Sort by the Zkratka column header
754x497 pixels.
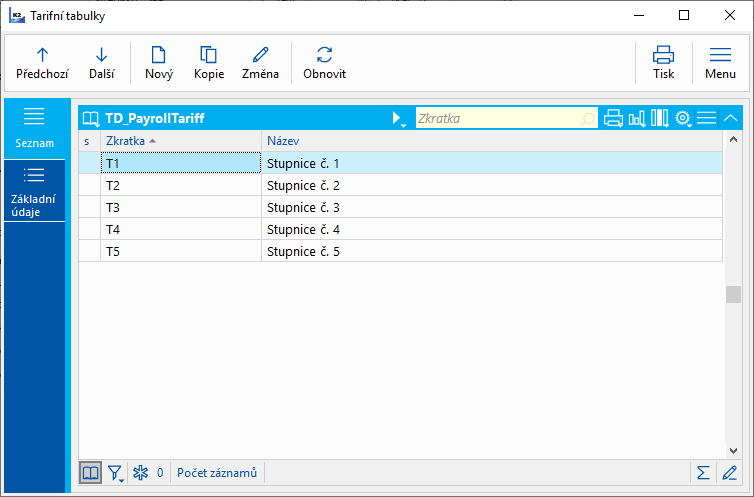click(180, 141)
